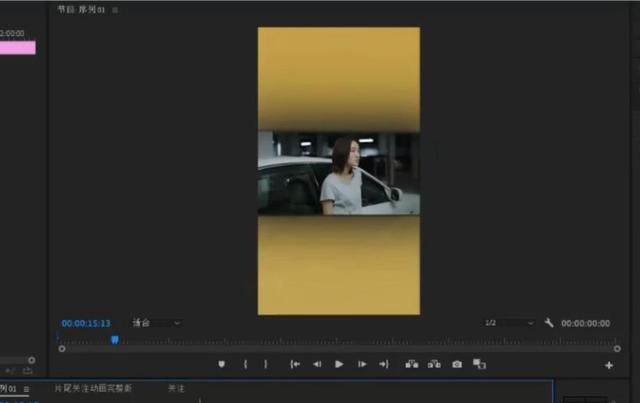Click the Mark Out bracket icon
Viewport: 640px width, 403px height.
tap(266, 365)
